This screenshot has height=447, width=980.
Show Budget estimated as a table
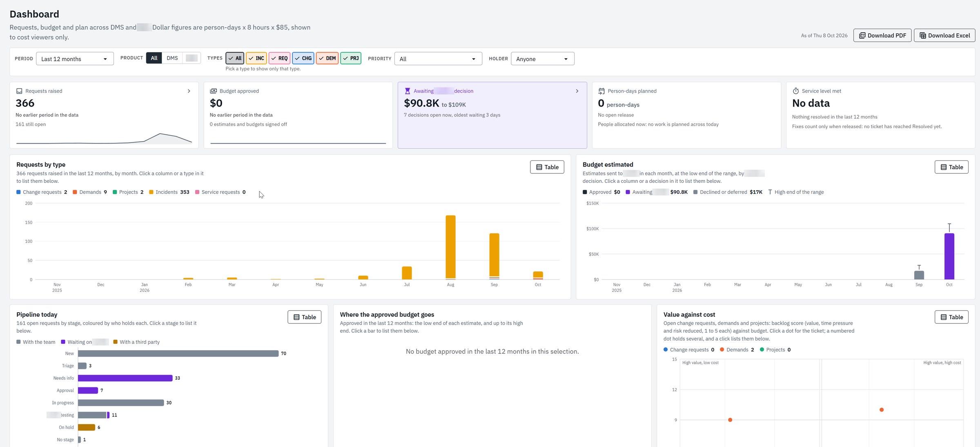[x=951, y=167]
